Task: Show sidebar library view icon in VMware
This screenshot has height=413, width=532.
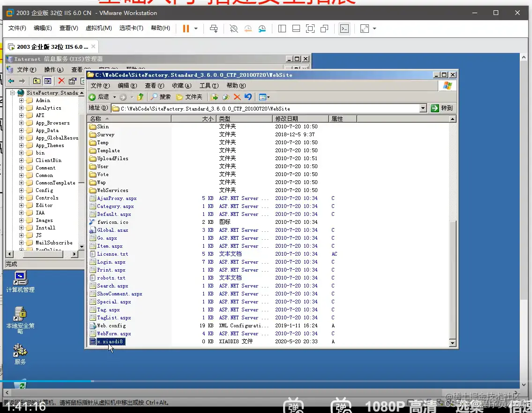Action: click(282, 29)
